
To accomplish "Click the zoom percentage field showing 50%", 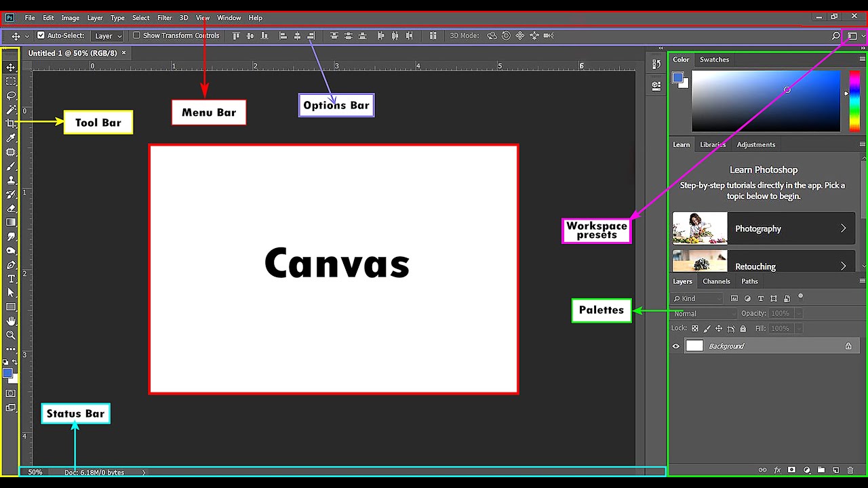I will click(35, 472).
